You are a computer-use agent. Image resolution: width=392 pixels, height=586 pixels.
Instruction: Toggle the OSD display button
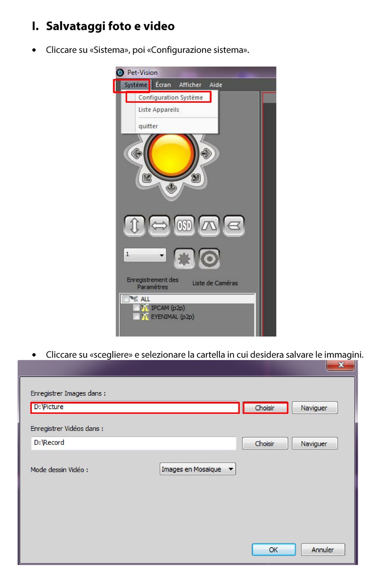click(x=184, y=225)
